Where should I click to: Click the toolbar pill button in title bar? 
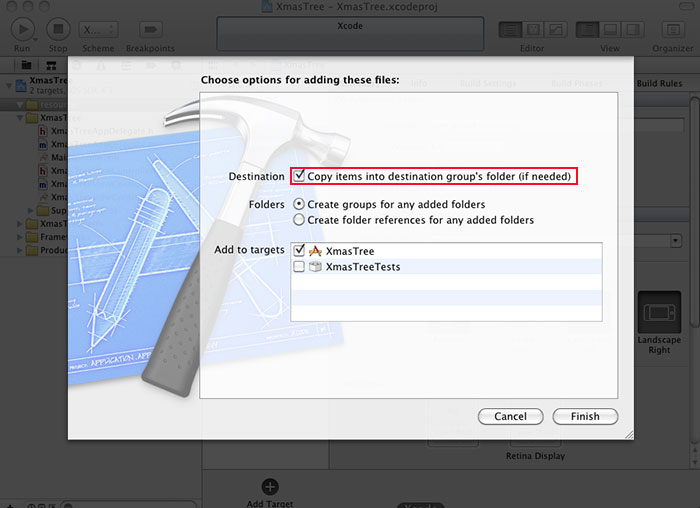pyautogui.click(x=687, y=6)
